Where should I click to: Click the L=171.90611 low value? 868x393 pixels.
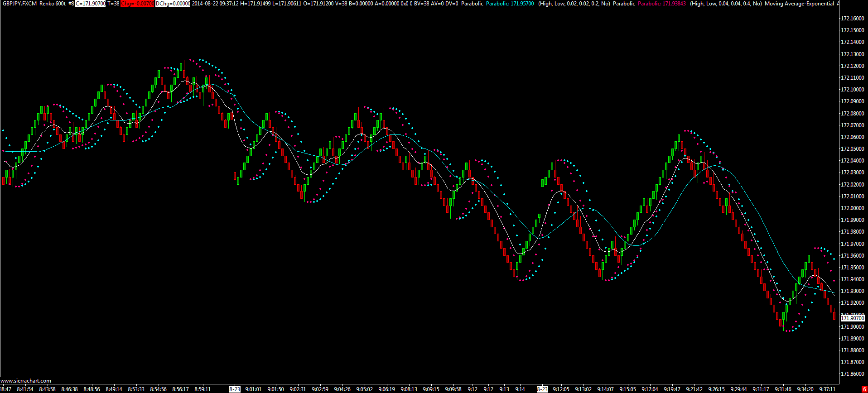(x=287, y=4)
